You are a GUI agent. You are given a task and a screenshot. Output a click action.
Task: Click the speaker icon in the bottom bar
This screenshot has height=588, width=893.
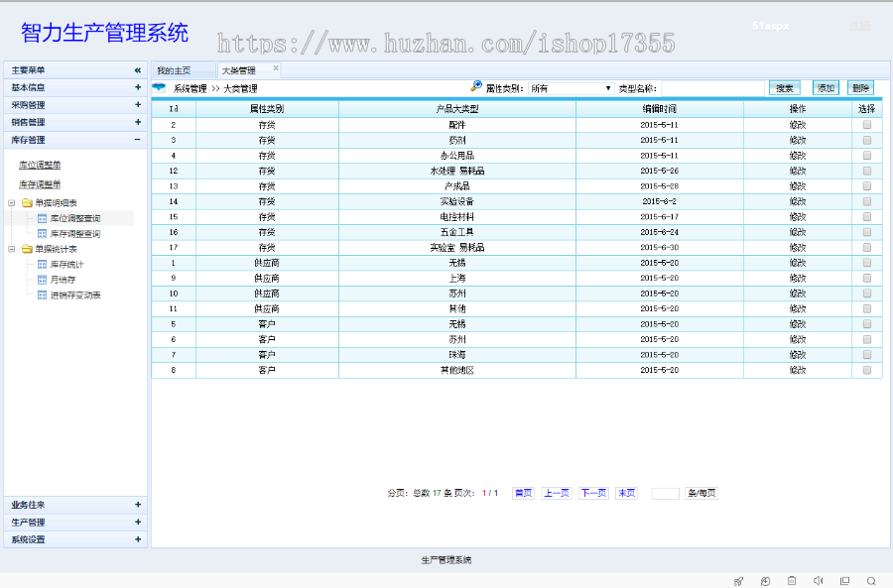point(819,581)
